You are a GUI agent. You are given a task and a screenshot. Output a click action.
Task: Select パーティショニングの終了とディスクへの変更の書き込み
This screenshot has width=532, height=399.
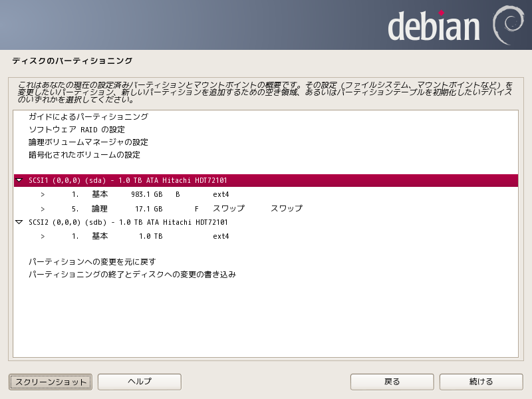pyautogui.click(x=132, y=275)
